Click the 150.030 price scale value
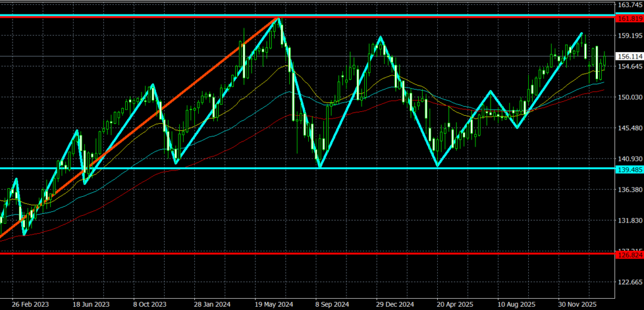Screen dimensions: 644x310 pos(628,97)
